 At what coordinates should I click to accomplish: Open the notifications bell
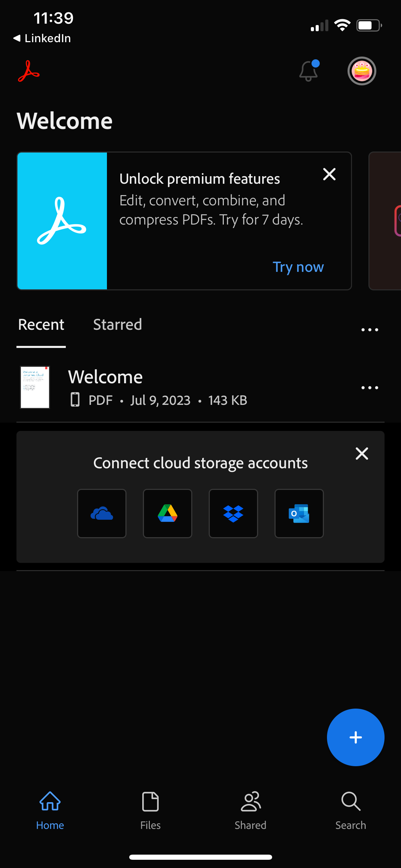[309, 71]
